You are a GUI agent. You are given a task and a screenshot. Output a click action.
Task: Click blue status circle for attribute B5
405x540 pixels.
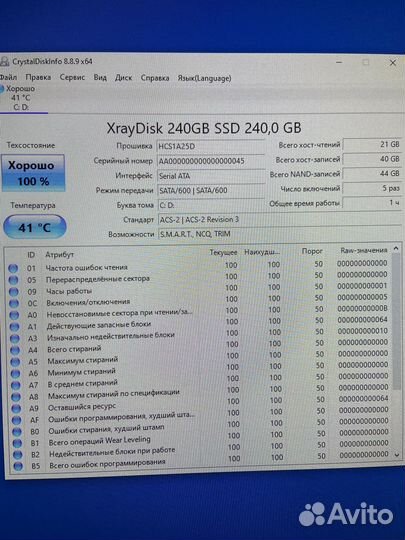point(18,466)
